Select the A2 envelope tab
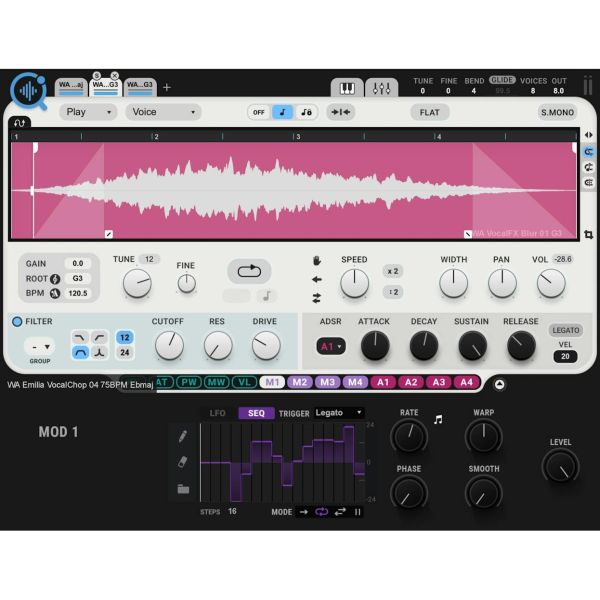This screenshot has width=600, height=600. point(411,382)
